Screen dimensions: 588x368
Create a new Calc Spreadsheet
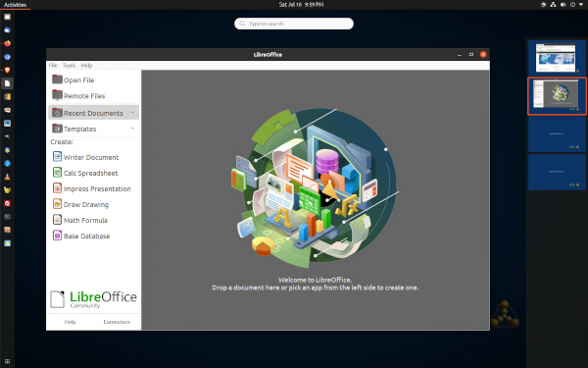tap(85, 173)
